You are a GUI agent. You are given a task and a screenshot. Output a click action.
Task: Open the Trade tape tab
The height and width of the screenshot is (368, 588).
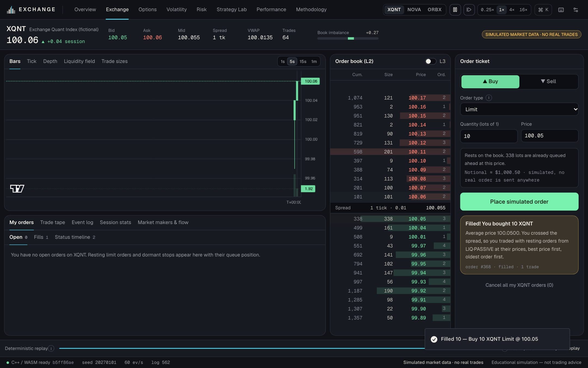(x=53, y=222)
